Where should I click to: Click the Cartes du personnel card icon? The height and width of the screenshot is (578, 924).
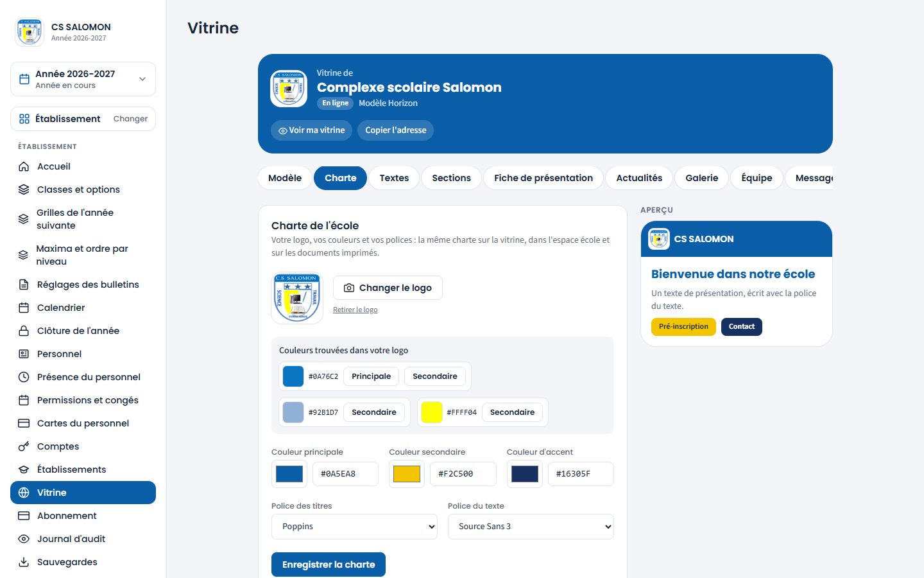pyautogui.click(x=24, y=423)
